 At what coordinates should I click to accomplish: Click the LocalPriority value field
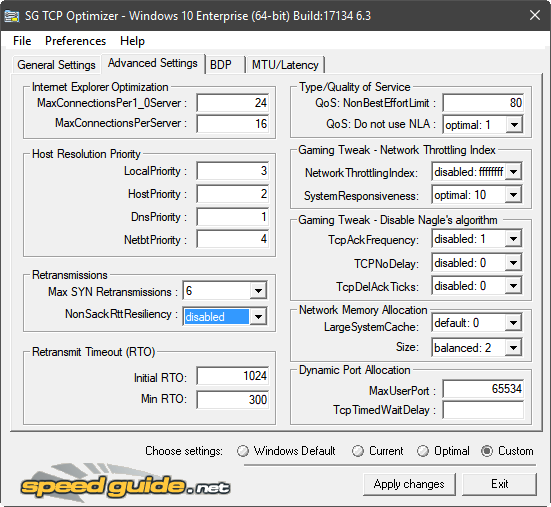(x=233, y=171)
